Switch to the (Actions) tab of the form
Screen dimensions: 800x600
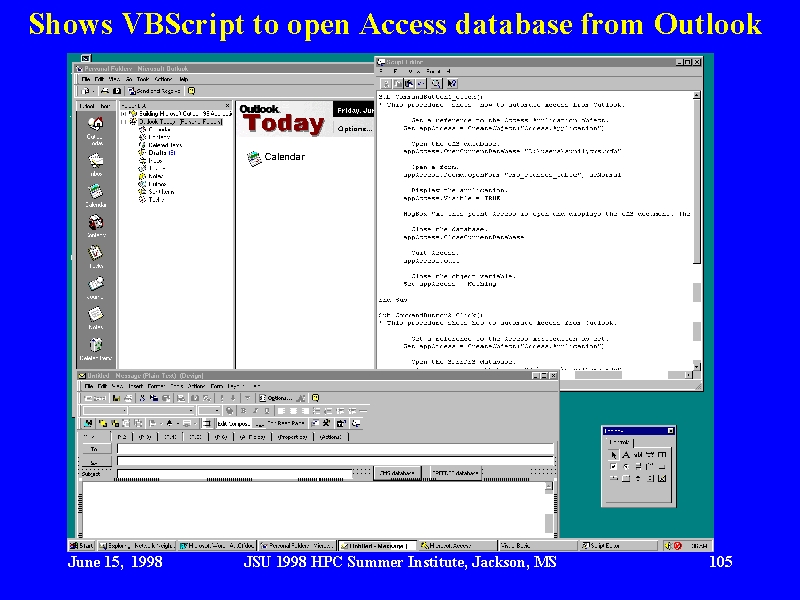point(330,437)
